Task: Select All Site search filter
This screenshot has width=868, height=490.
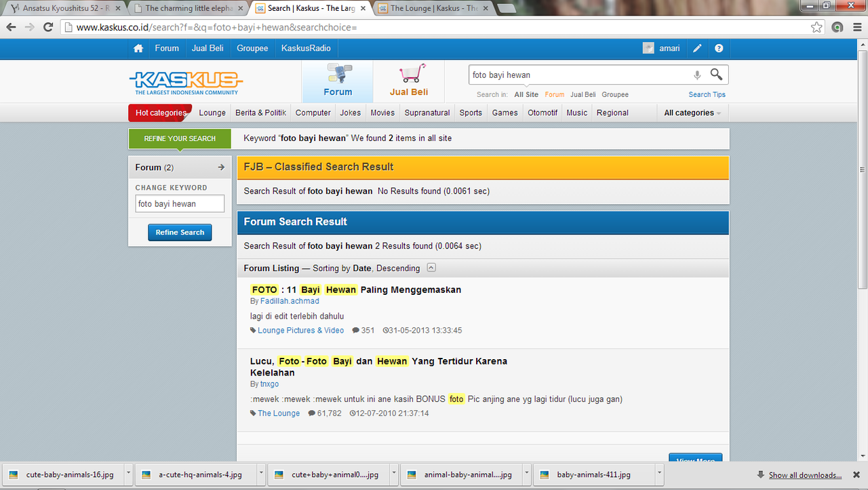Action: pyautogui.click(x=526, y=95)
